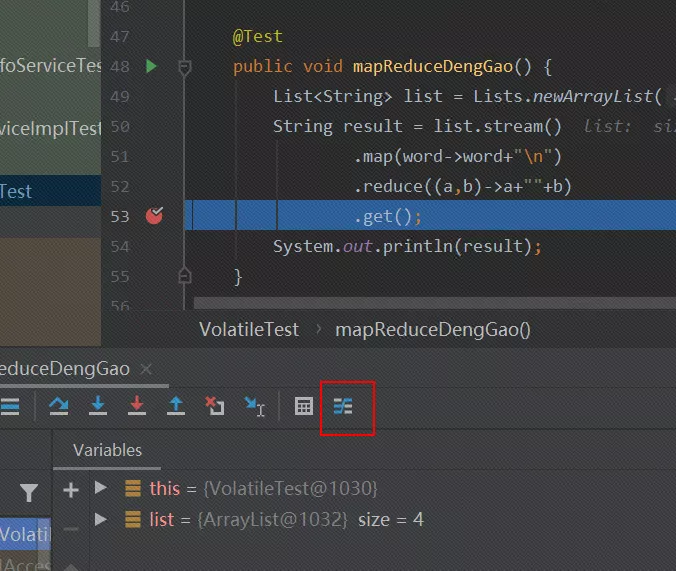Click the Step Over debugger icon
Viewport: 676px width, 571px height.
coord(59,406)
